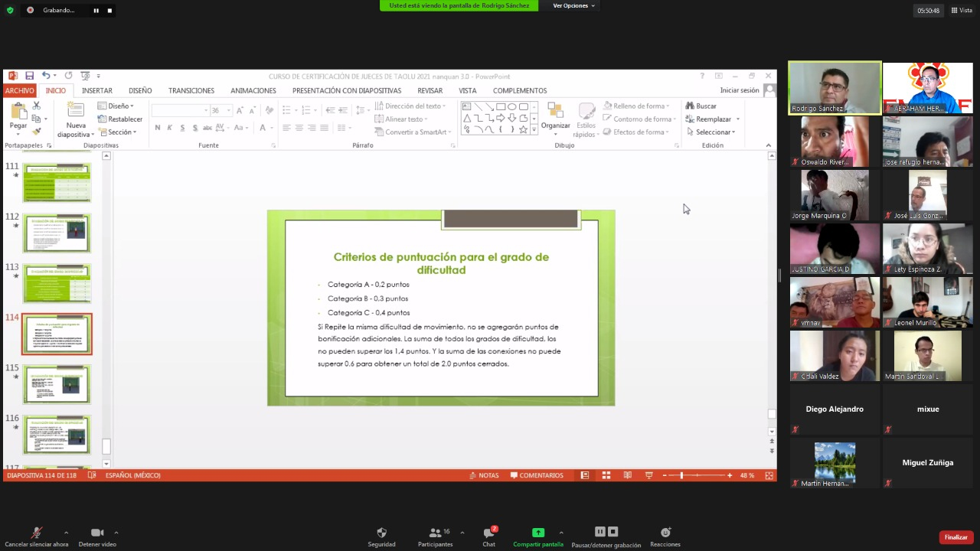Open the Sección dropdown in ribbon

(x=118, y=132)
